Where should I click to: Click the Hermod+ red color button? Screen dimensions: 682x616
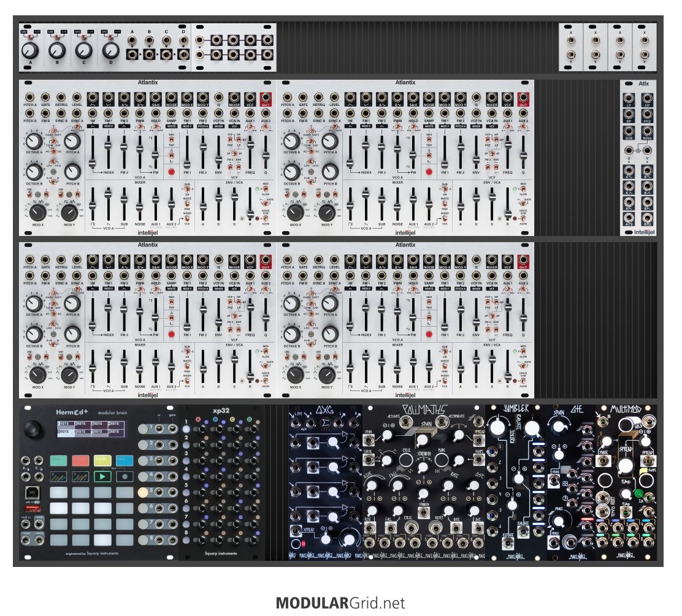pyautogui.click(x=80, y=461)
